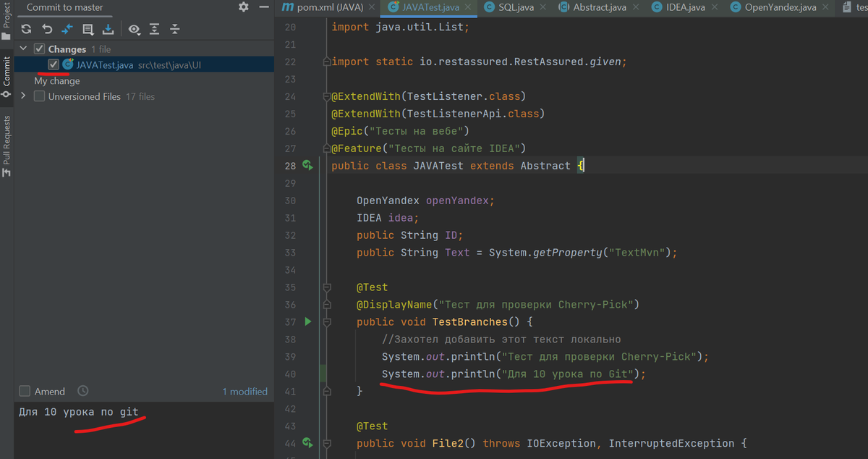
Task: Toggle the Changes group checkbox
Action: tap(39, 49)
